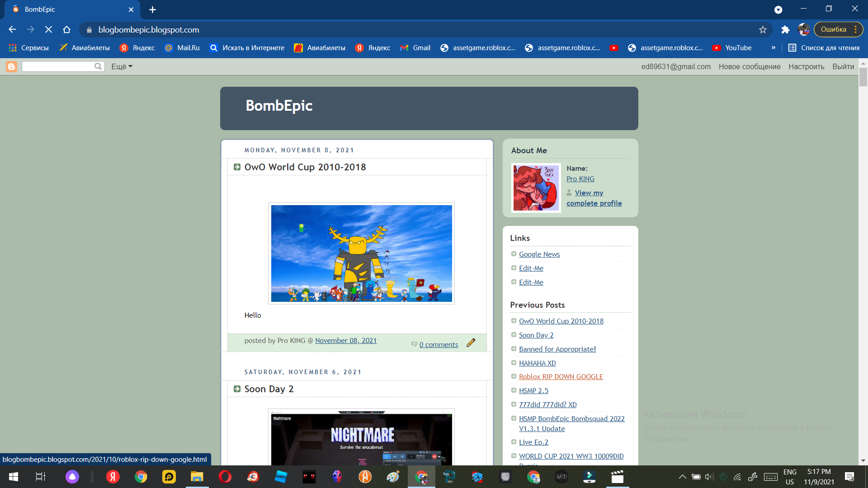
Task: Expand the Ещё dropdown in navbar
Action: pyautogui.click(x=122, y=66)
